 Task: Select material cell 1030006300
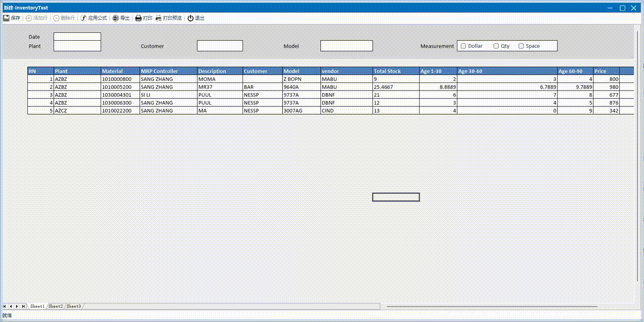tap(120, 103)
